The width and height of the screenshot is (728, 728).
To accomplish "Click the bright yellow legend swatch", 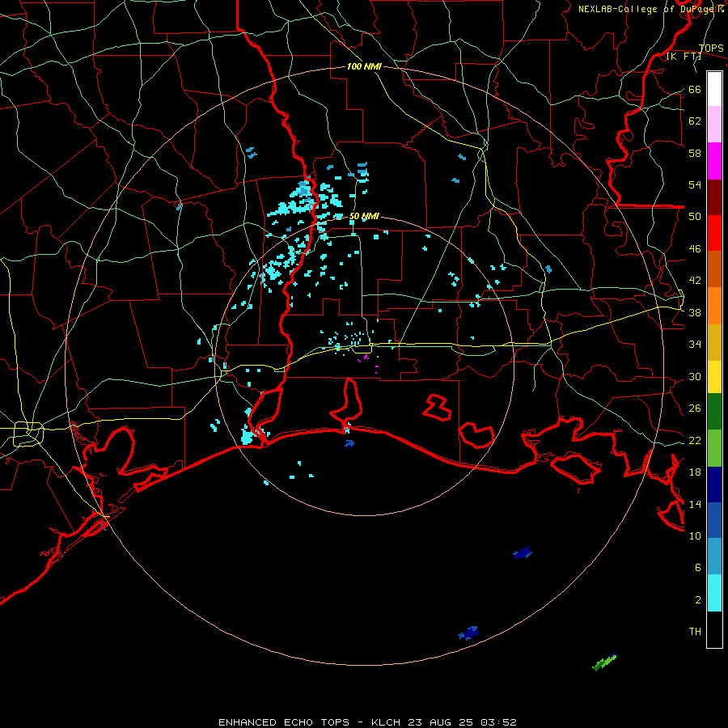I will (714, 377).
